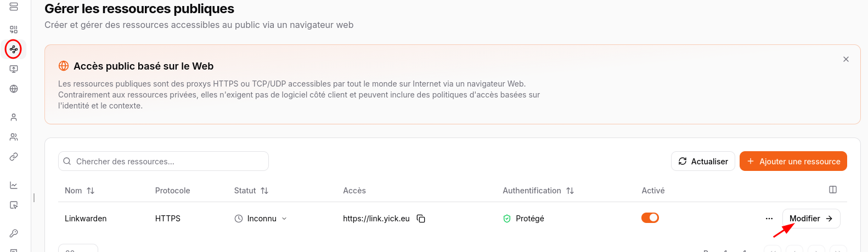The image size is (868, 252).
Task: Expand the Inconnu status dropdown
Action: pos(284,219)
